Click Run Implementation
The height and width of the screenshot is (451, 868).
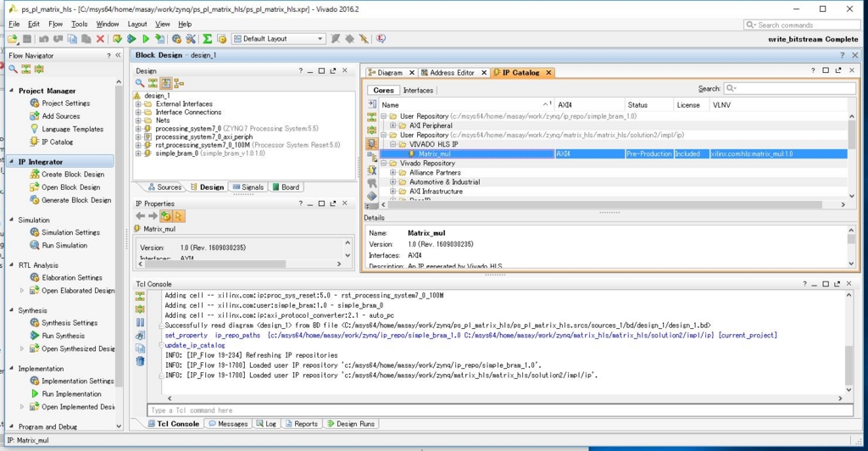[71, 394]
